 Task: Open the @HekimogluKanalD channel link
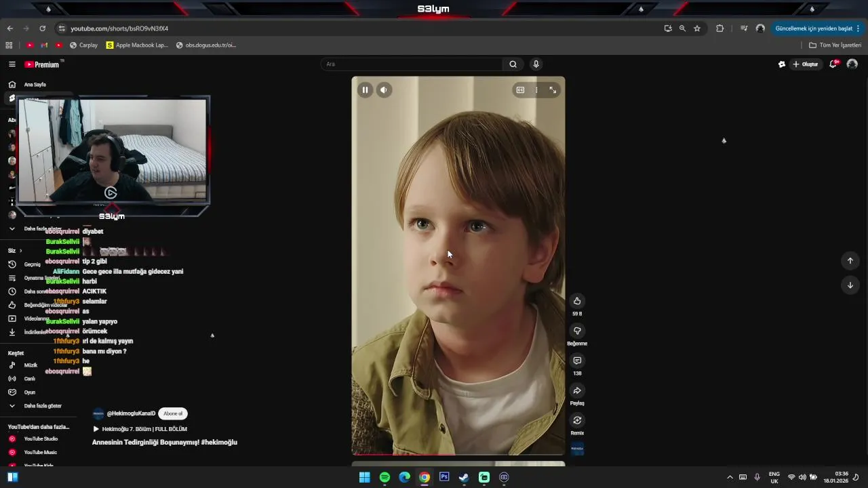(131, 413)
